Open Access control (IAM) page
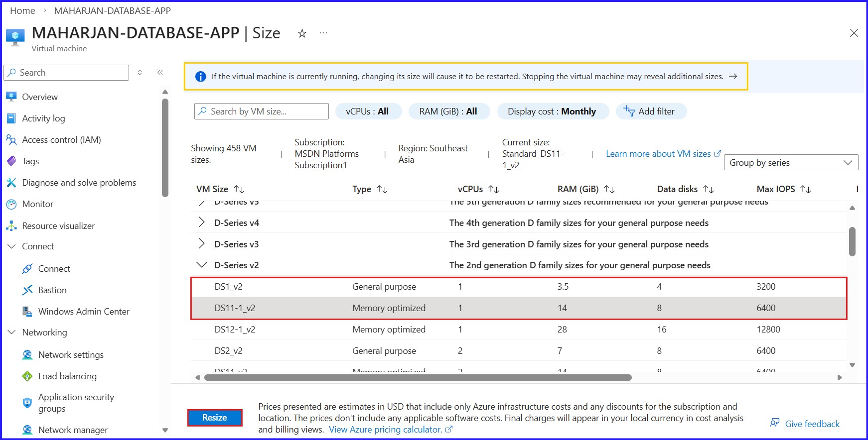Viewport: 868px width, 440px height. point(61,140)
